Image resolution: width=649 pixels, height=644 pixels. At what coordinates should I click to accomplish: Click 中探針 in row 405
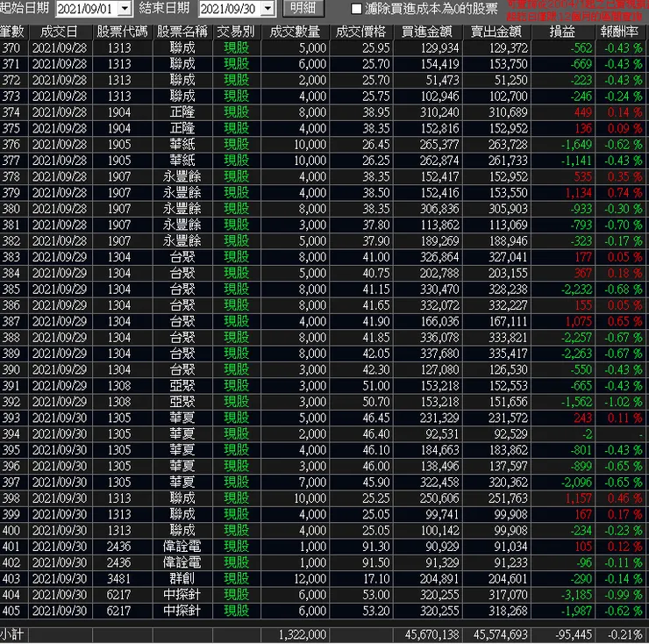pyautogui.click(x=182, y=612)
